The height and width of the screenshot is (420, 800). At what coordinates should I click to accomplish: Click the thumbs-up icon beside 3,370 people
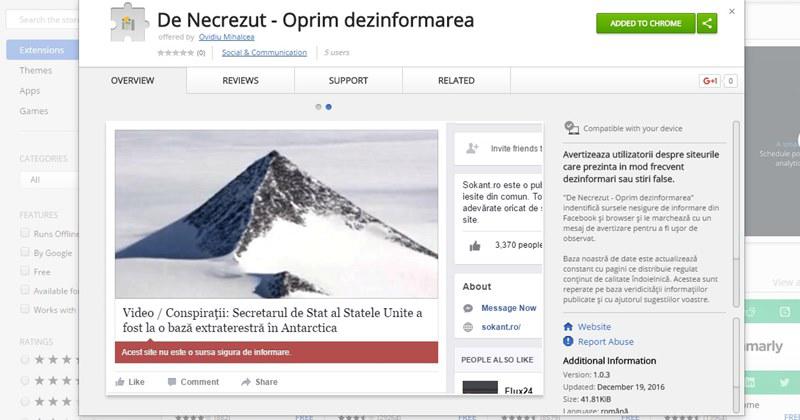(475, 246)
